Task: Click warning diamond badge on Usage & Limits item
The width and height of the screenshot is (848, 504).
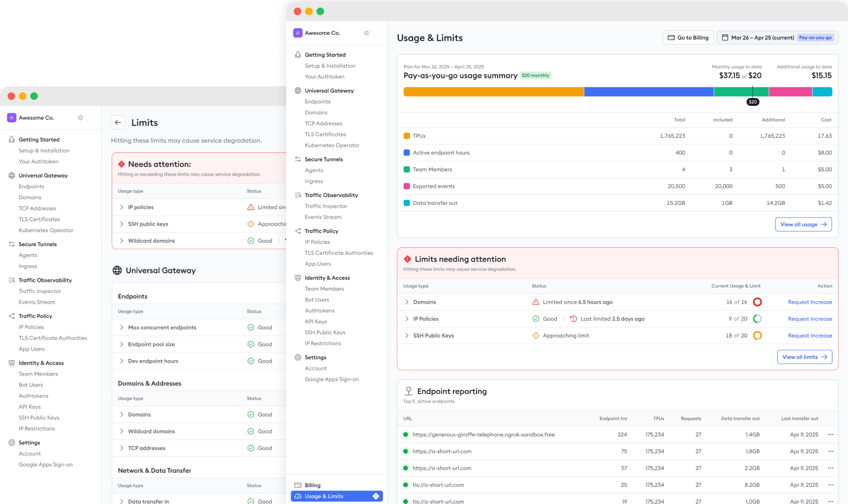Action: [376, 496]
